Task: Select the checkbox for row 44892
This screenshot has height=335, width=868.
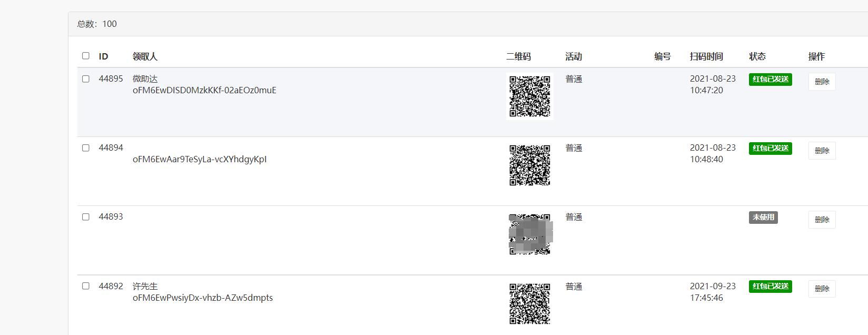Action: tap(86, 286)
